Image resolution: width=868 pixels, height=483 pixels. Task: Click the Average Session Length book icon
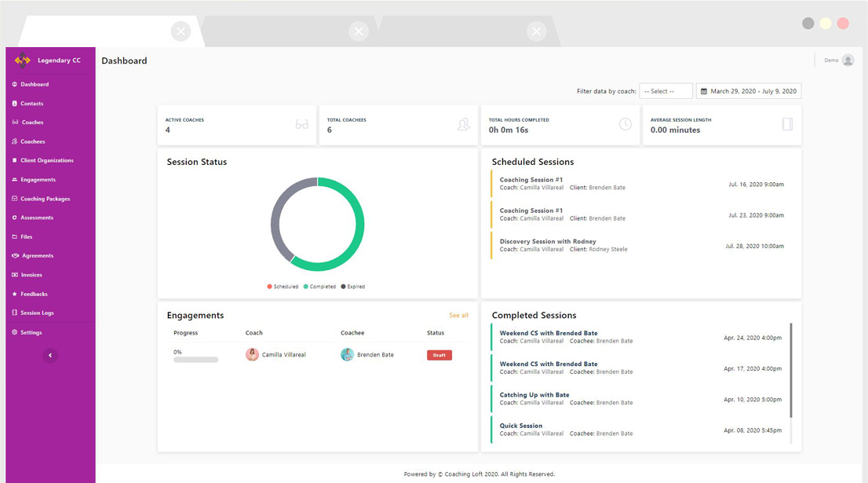[787, 124]
